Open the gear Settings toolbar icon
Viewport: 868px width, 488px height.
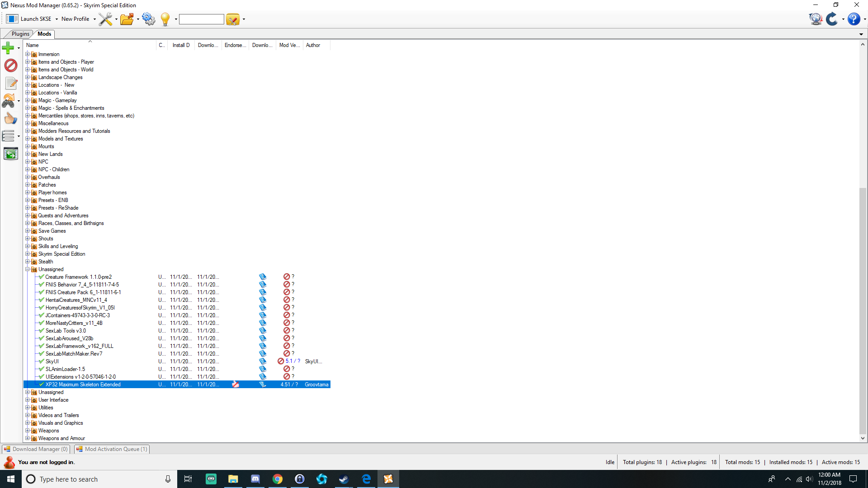(148, 19)
